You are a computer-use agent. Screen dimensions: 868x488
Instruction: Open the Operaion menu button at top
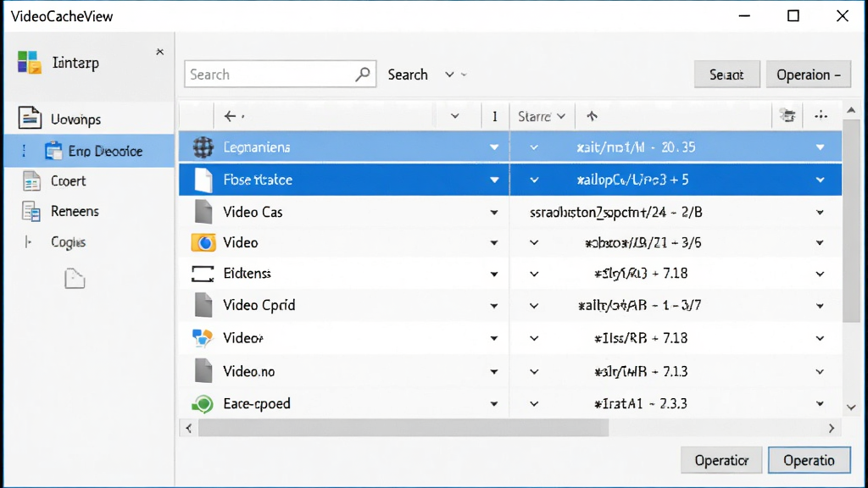point(808,75)
